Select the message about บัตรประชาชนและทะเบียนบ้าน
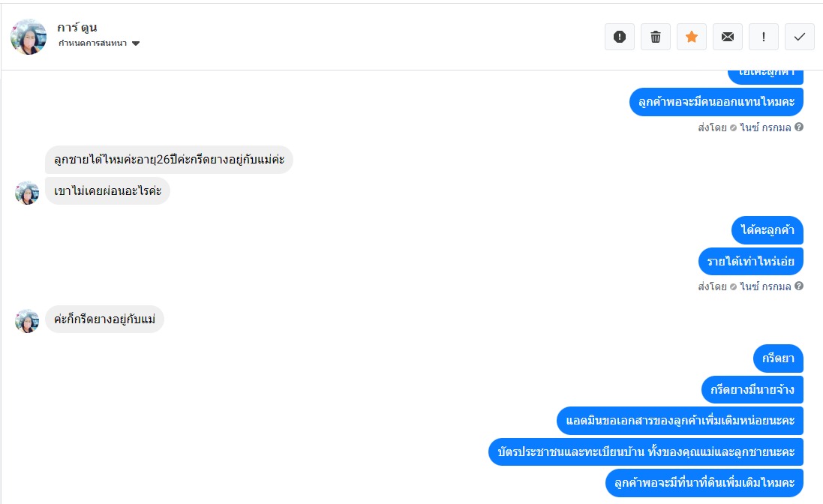The image size is (823, 504). (646, 451)
